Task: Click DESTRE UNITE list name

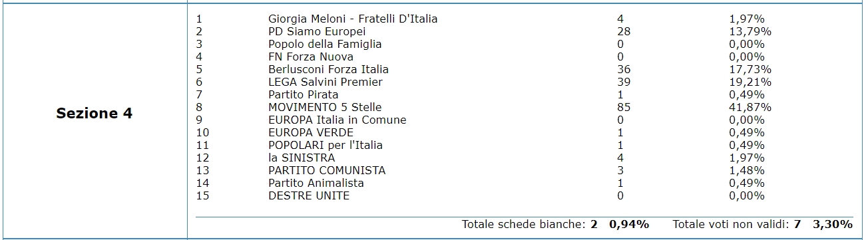Action: click(x=309, y=195)
